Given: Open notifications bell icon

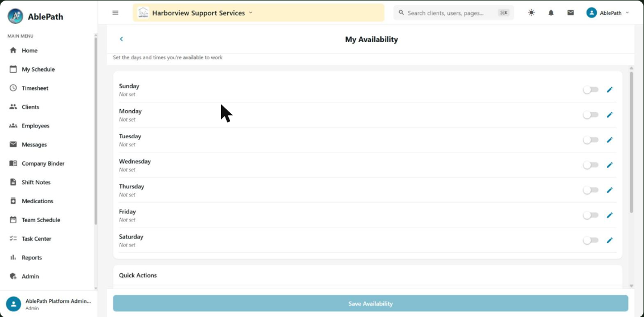Looking at the screenshot, I should click(551, 13).
